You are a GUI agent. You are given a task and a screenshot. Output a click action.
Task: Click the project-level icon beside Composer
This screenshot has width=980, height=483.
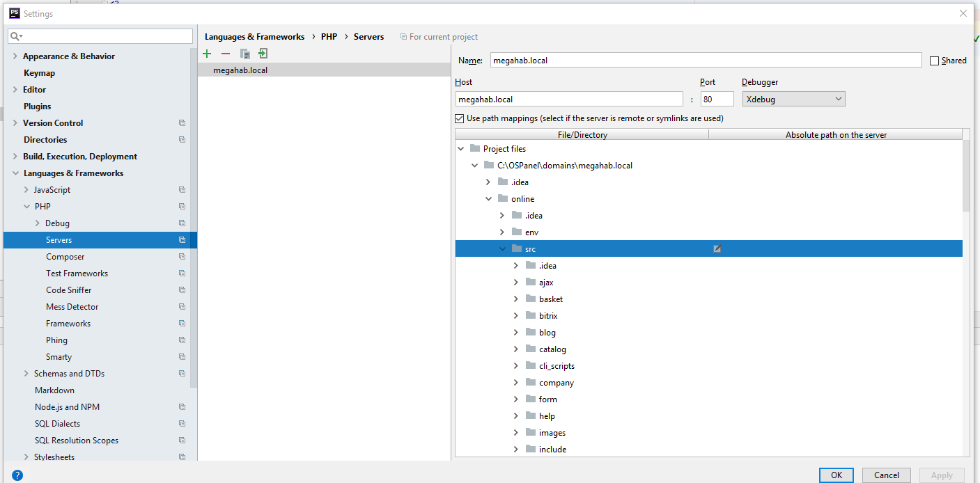coord(182,257)
